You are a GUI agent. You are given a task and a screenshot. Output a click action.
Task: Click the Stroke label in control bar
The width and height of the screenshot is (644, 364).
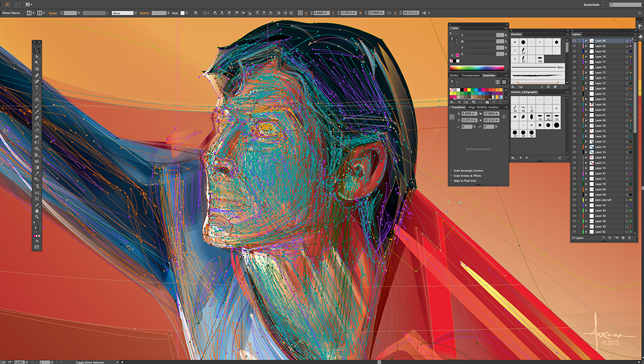point(53,13)
